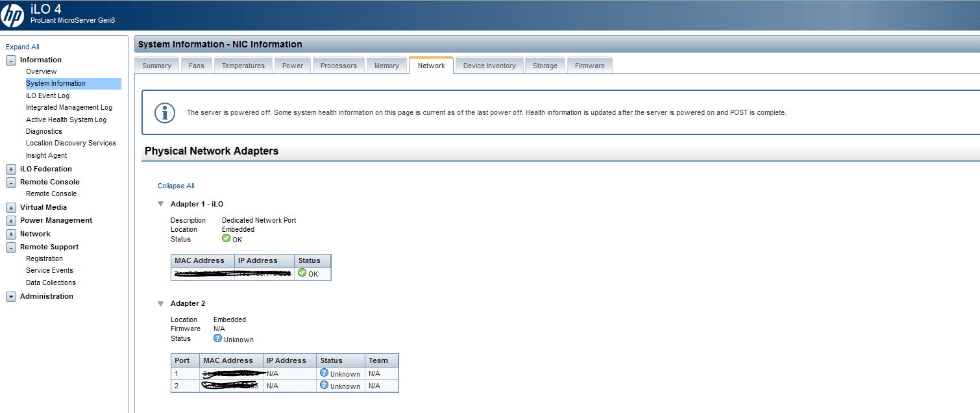Click the HP logo icon
Viewport: 980px width, 413px height.
[12, 14]
